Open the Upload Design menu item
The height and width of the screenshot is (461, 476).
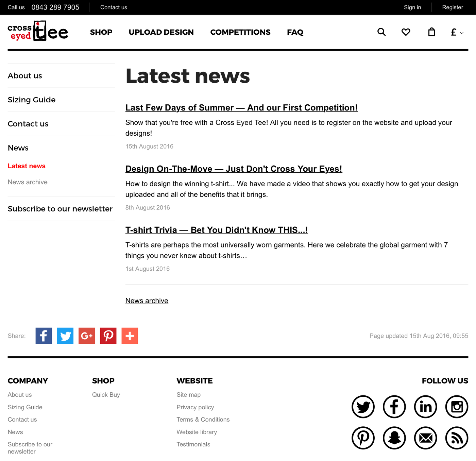click(161, 32)
